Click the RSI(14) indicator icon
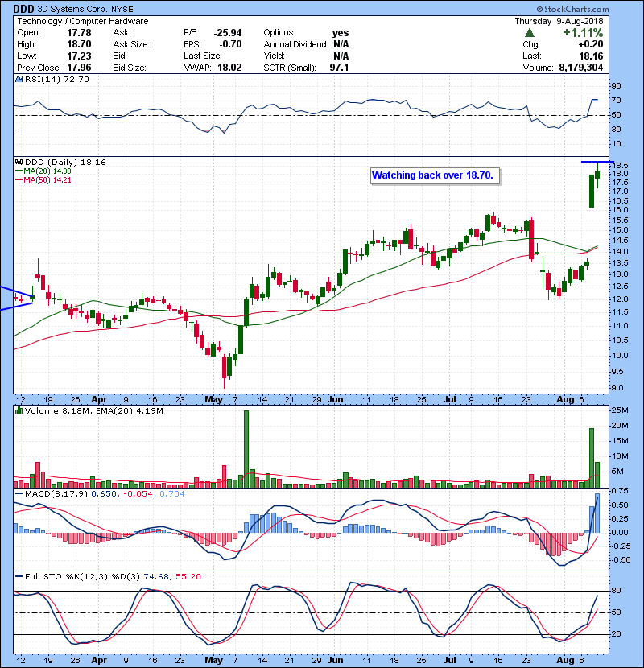Screen dimensions: 644x668 19,79
